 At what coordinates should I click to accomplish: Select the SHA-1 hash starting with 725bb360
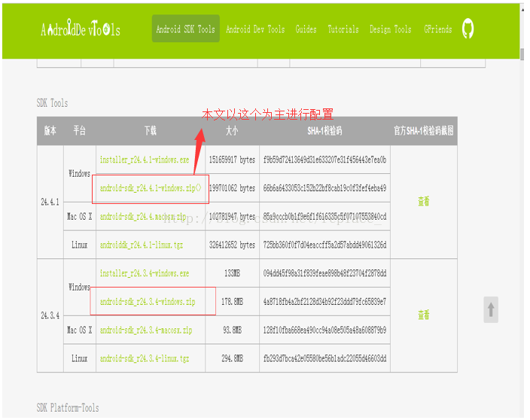click(324, 245)
